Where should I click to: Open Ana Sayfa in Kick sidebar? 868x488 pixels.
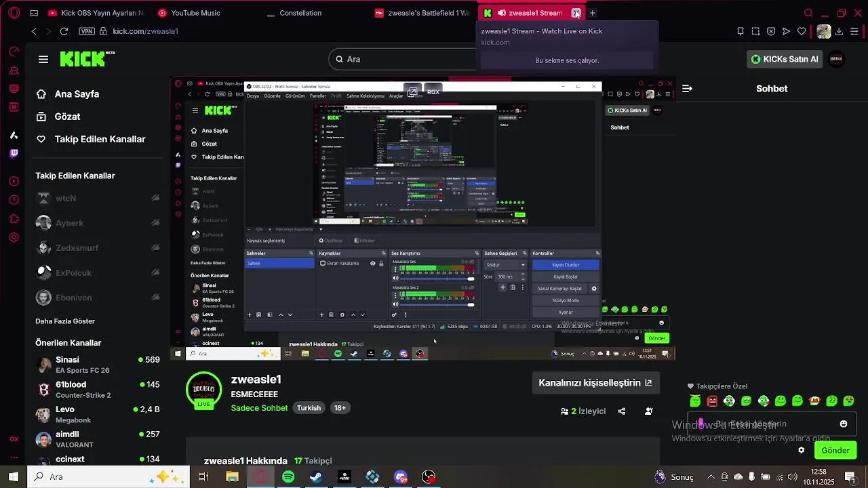coord(77,94)
